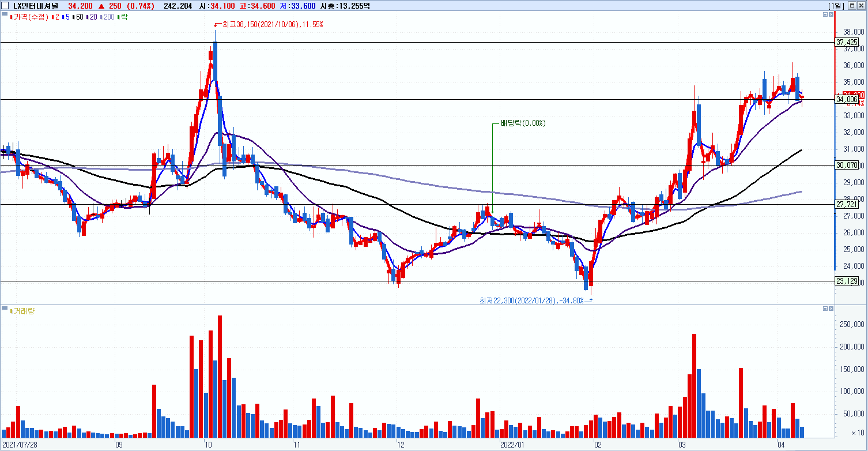
Task: Close the chart window
Action: [x=862, y=5]
